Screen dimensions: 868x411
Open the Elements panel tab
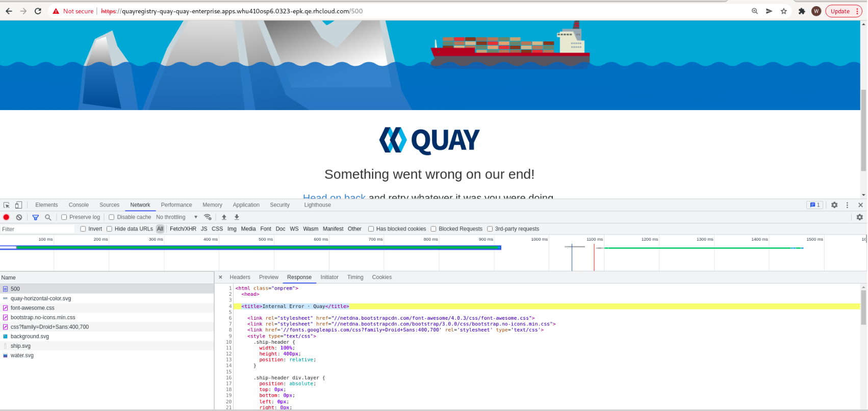click(x=46, y=205)
